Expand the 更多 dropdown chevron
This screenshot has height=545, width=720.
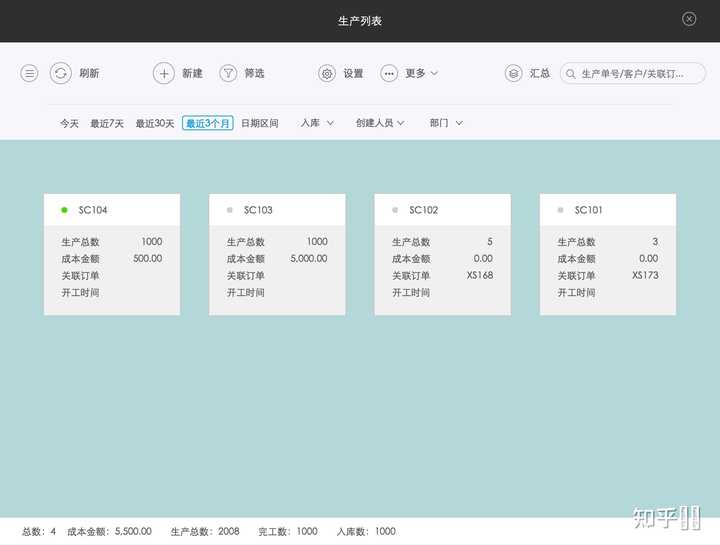point(434,73)
